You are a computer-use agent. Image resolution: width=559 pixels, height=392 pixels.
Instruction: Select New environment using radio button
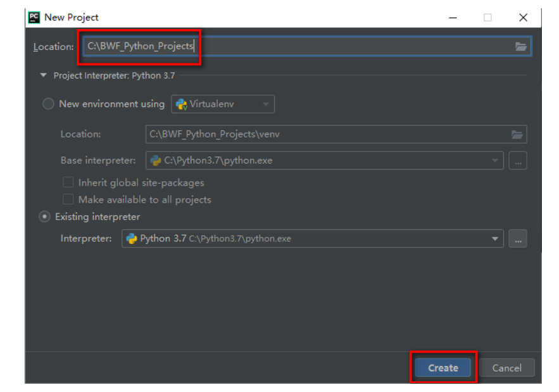(x=48, y=104)
